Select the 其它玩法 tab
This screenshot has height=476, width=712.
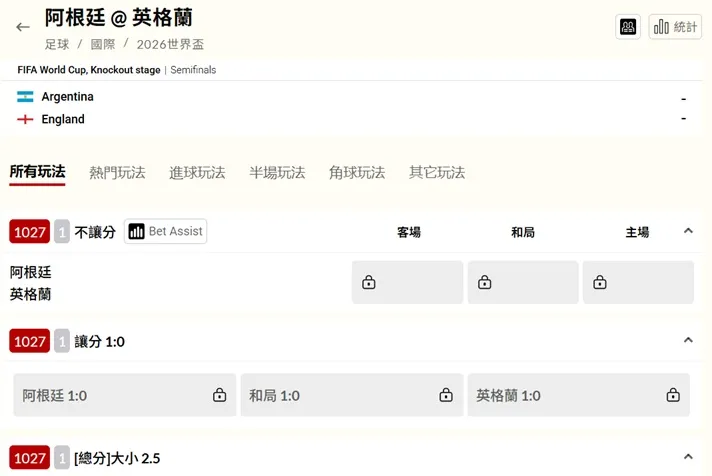437,173
